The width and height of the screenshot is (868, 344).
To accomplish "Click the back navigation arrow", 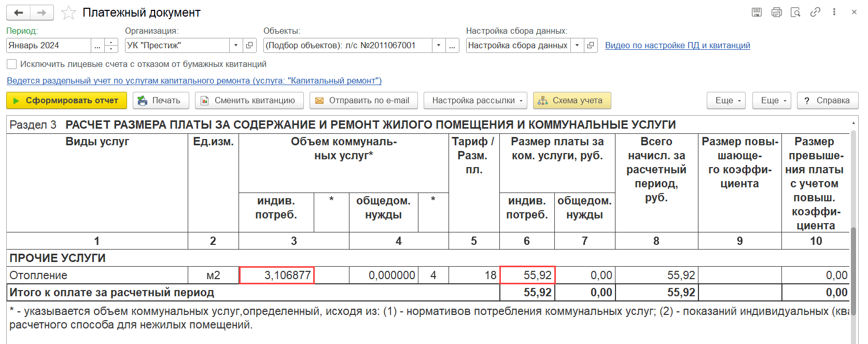I will pos(19,12).
